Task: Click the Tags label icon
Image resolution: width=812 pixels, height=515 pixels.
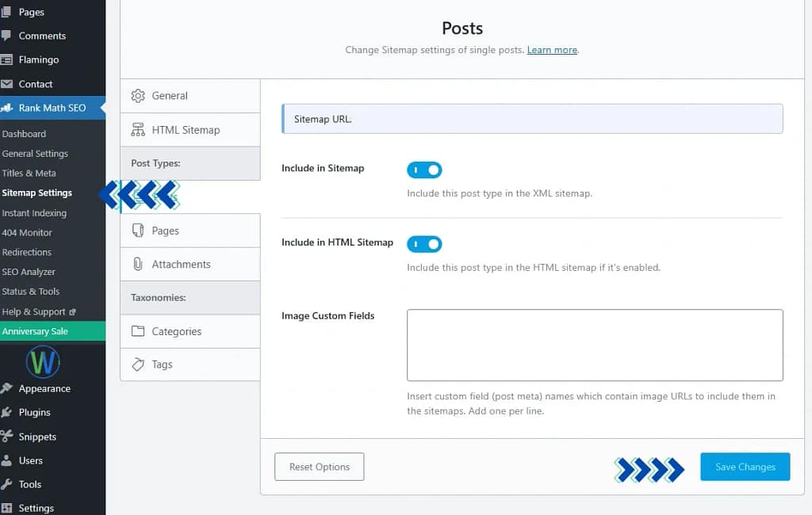Action: 138,364
